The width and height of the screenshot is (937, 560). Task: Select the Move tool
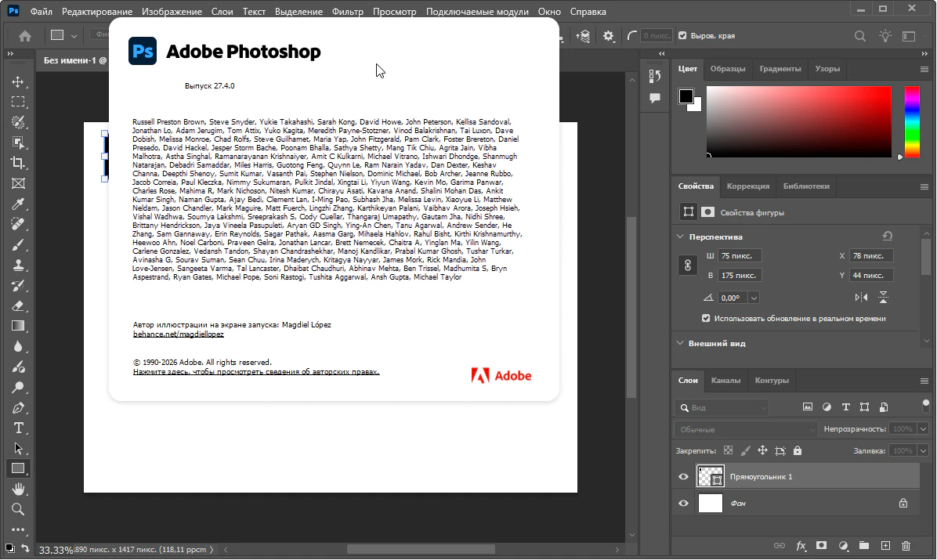point(18,81)
